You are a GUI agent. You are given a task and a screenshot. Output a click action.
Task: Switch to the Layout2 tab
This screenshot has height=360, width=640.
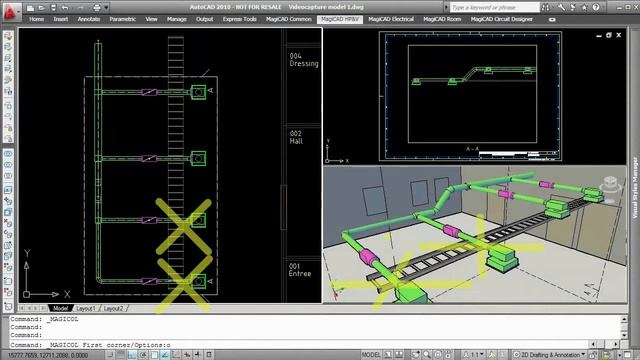(x=113, y=308)
